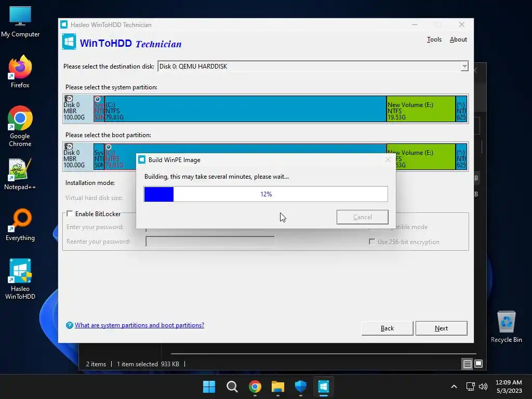This screenshot has height=399, width=532.
Task: Toggle Use 256-bit encryption checkbox
Action: tap(372, 242)
